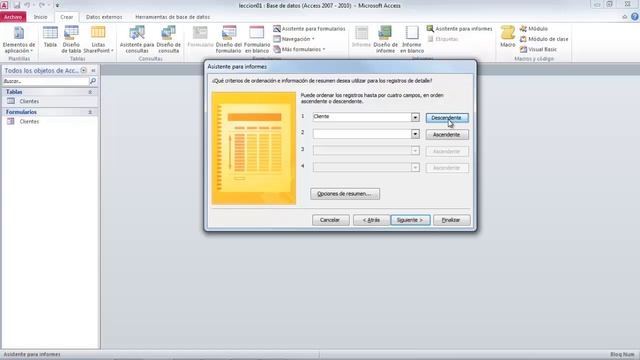Screen dimensions: 640x360
Task: Collapse the Tablas group
Action: (x=90, y=92)
